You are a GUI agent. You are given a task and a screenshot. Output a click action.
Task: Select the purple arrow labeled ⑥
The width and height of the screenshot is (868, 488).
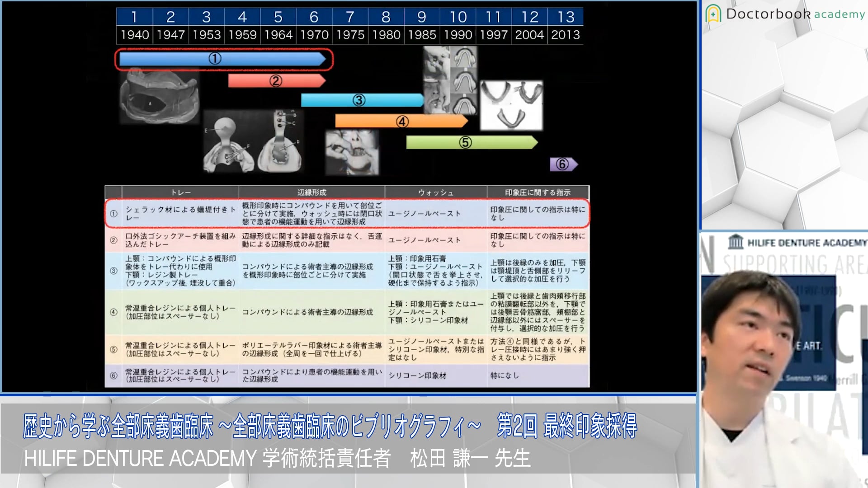pyautogui.click(x=563, y=164)
